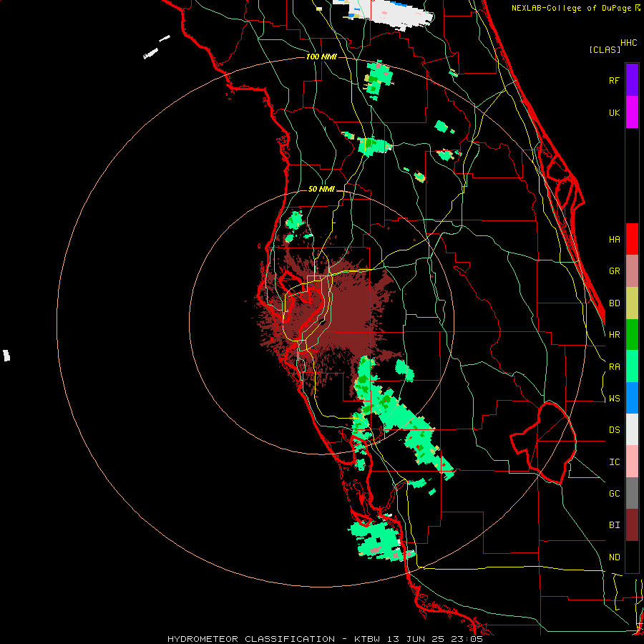The height and width of the screenshot is (644, 644).
Task: Pick the yellow BD legend swatch
Action: click(632, 303)
